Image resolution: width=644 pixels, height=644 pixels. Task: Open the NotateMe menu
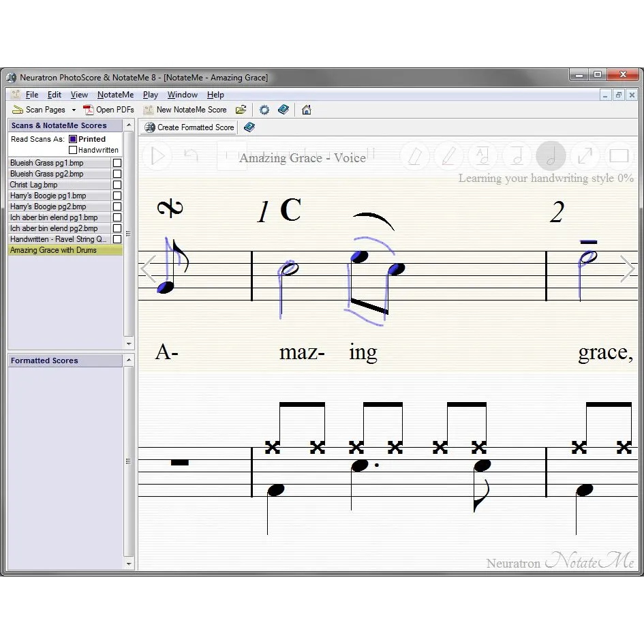pos(115,95)
